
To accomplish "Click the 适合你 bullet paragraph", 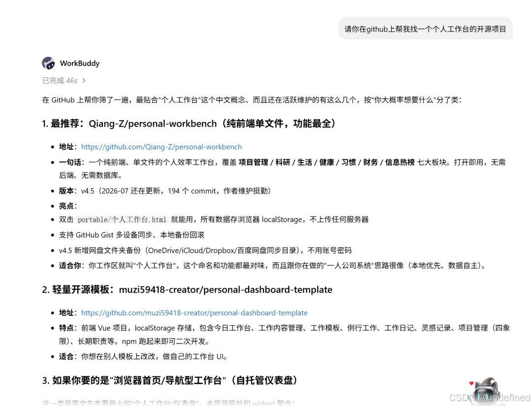I will point(273,266).
